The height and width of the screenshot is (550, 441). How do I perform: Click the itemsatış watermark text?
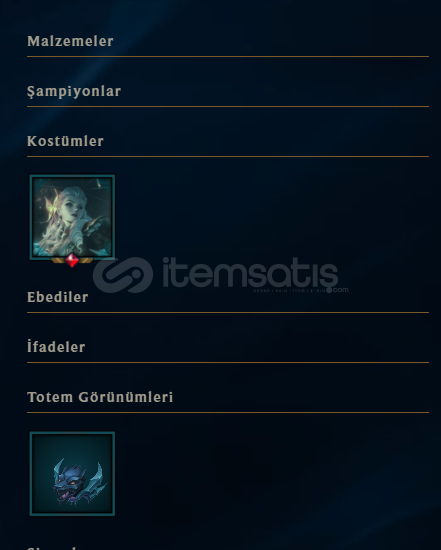250,272
